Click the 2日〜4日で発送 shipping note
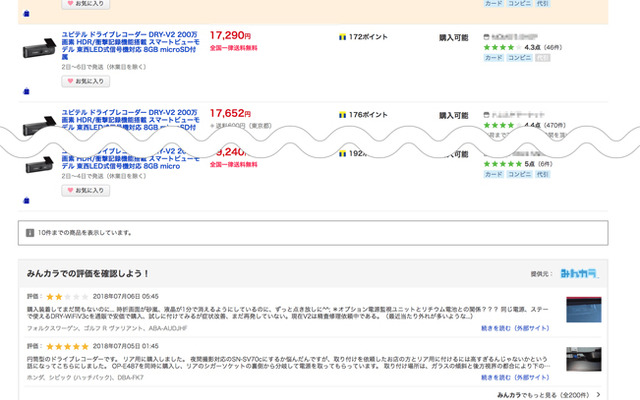This screenshot has height=400, width=640. tap(104, 176)
